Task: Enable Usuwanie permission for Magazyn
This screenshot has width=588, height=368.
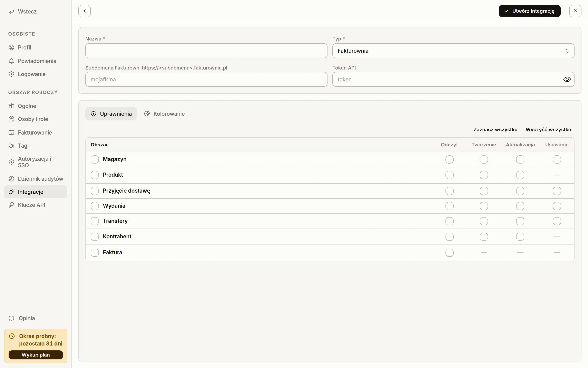Action: pyautogui.click(x=557, y=159)
